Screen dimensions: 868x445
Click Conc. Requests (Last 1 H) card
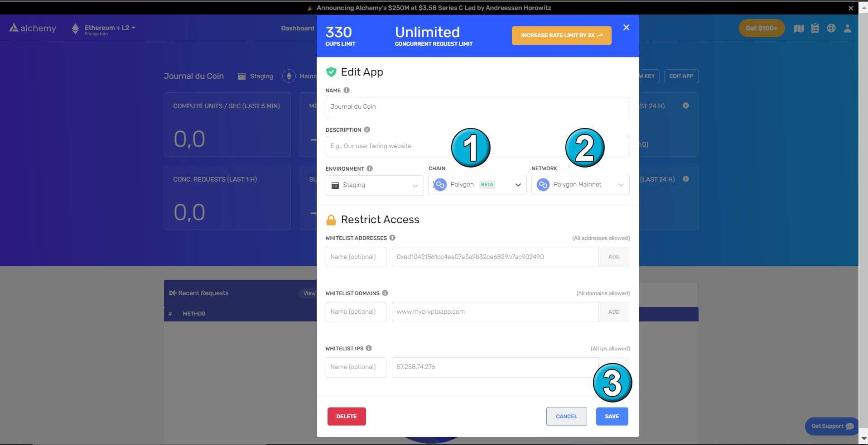pos(227,198)
